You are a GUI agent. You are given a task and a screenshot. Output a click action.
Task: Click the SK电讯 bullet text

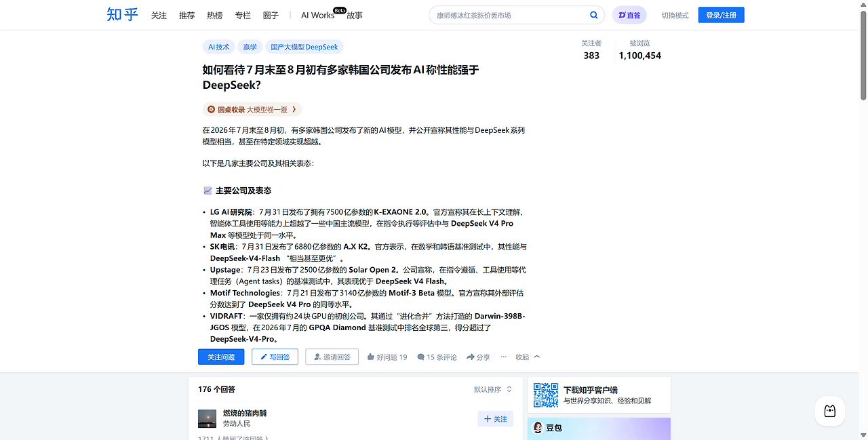[x=368, y=252]
